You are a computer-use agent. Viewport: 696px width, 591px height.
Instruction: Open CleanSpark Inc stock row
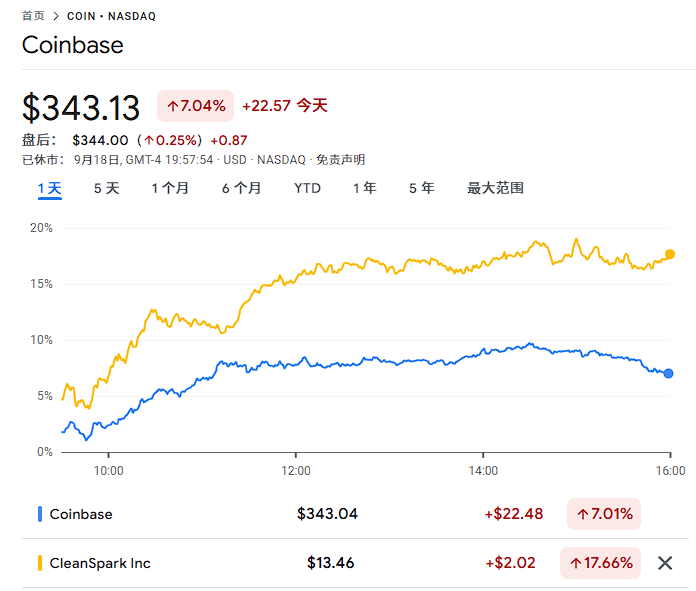(100, 563)
